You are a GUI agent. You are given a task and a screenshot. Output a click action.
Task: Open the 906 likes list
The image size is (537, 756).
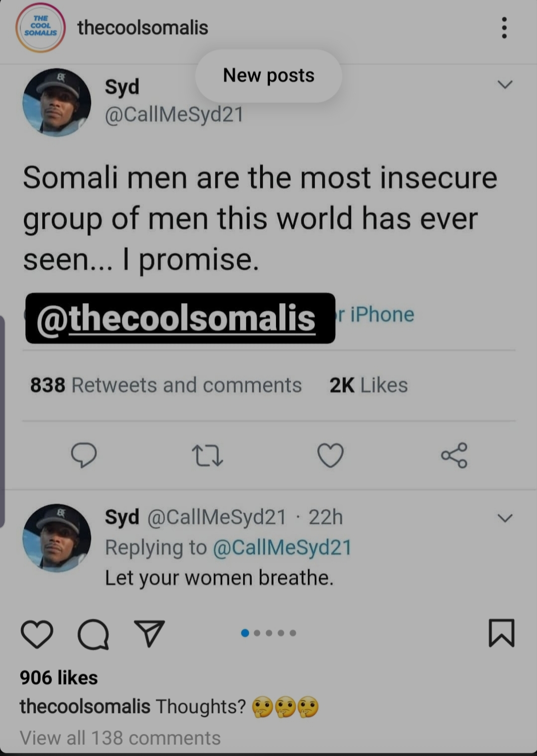tap(59, 677)
